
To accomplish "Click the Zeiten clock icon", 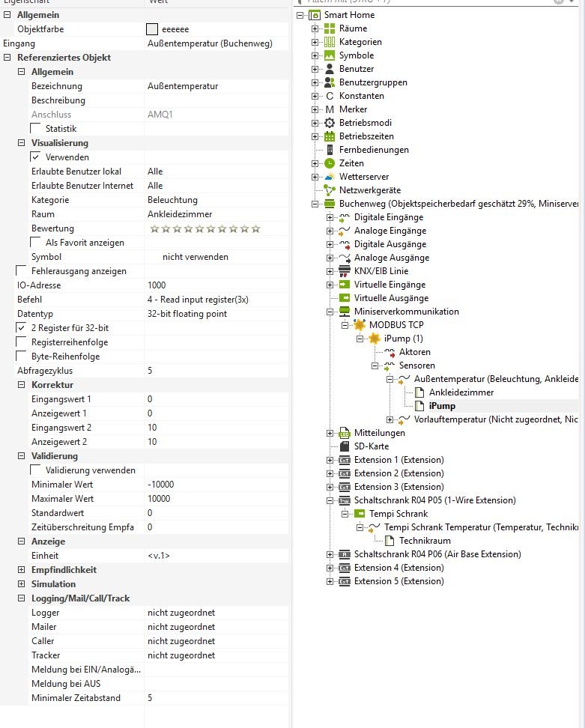I will (329, 163).
